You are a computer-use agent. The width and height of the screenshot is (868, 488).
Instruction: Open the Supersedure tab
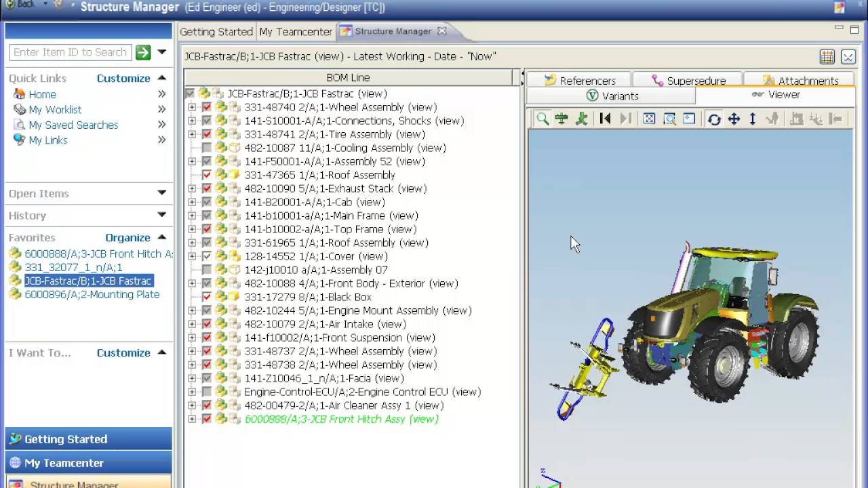[x=688, y=80]
